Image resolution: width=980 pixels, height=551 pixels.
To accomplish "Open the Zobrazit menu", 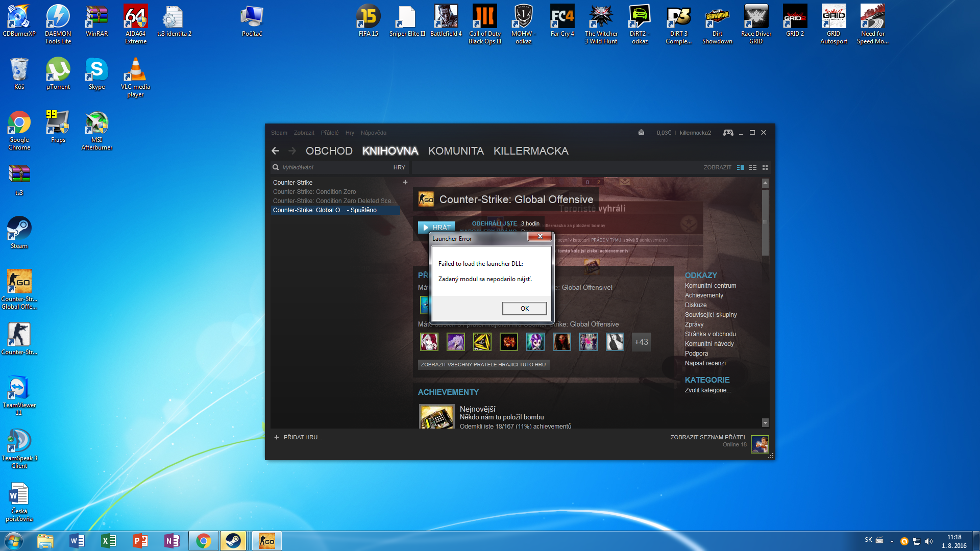I will point(304,133).
